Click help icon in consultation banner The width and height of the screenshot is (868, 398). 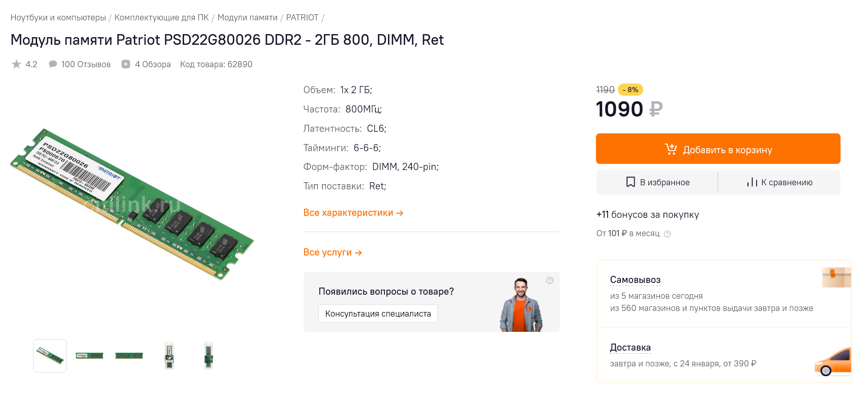point(550,280)
